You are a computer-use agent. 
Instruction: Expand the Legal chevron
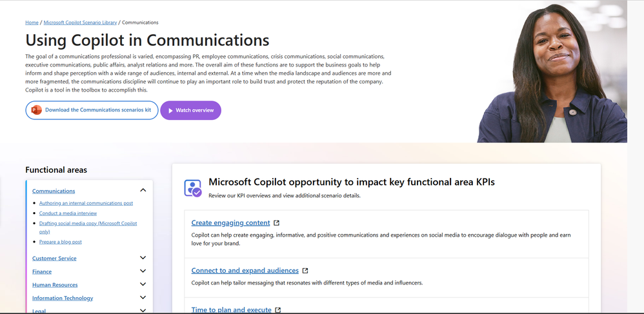point(143,310)
